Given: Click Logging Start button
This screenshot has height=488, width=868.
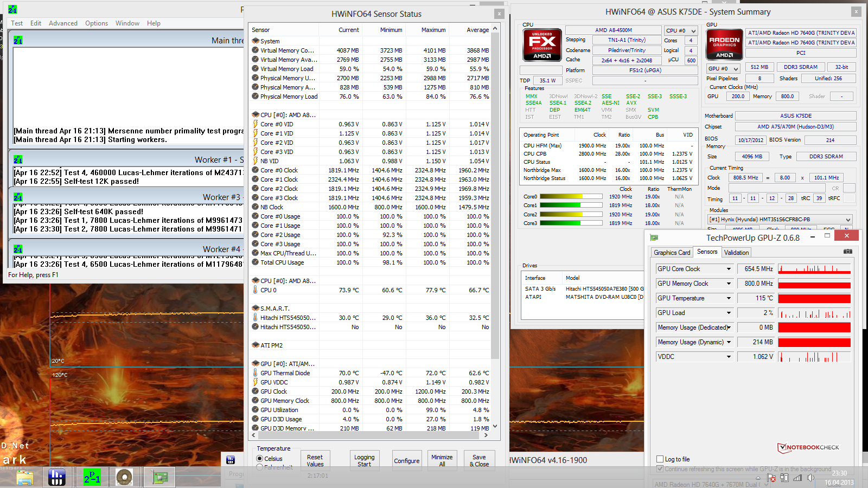Looking at the screenshot, I should coord(364,460).
